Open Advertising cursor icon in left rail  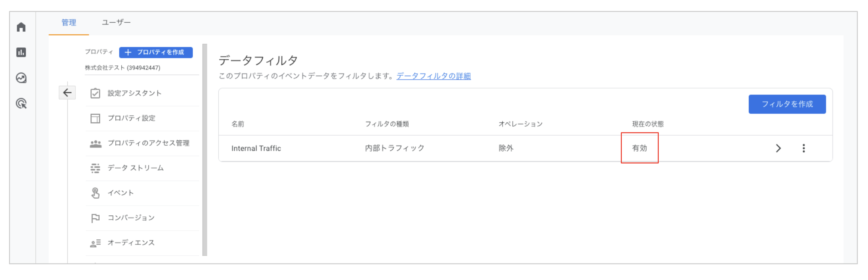[x=21, y=103]
